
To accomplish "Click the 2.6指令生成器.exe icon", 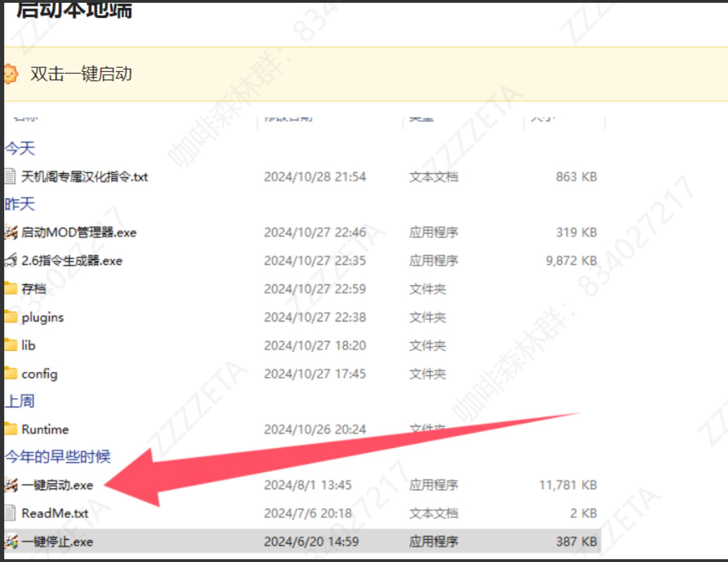I will tap(11, 260).
